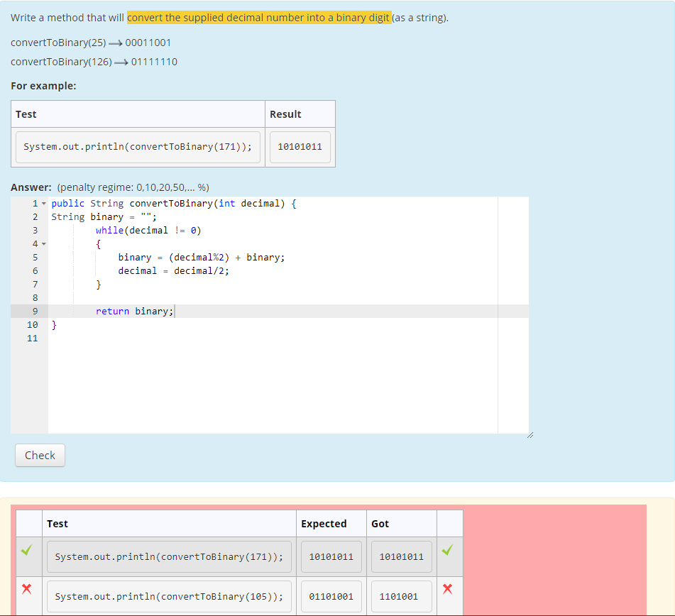Click the red cross left of test 105
Screen dimensions: 675x616
click(27, 589)
